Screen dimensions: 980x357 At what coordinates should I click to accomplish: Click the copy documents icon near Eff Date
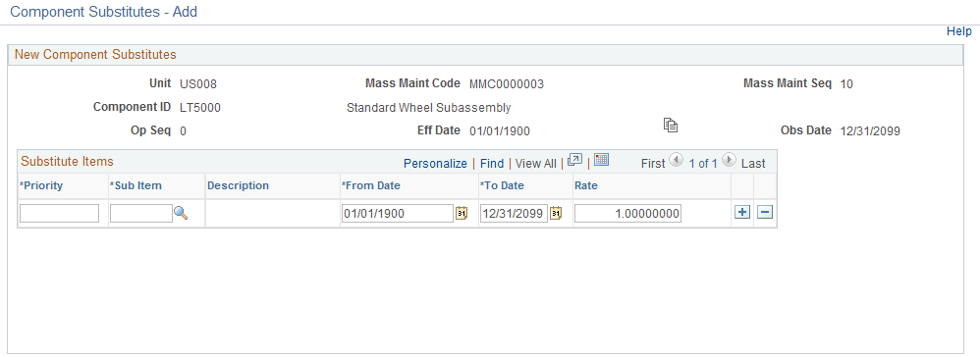pos(671,125)
